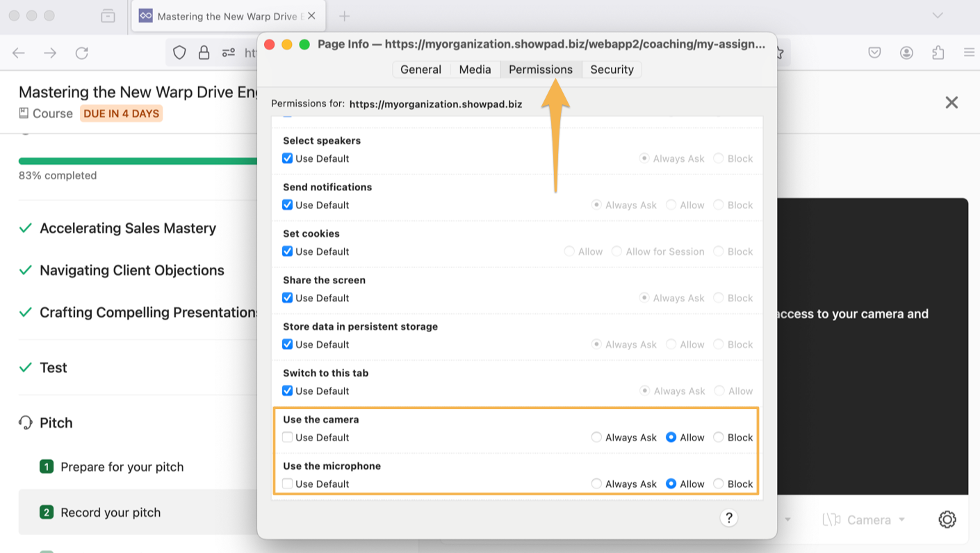Viewport: 980px width, 553px height.
Task: Open the Page Info help question mark
Action: [x=728, y=518]
